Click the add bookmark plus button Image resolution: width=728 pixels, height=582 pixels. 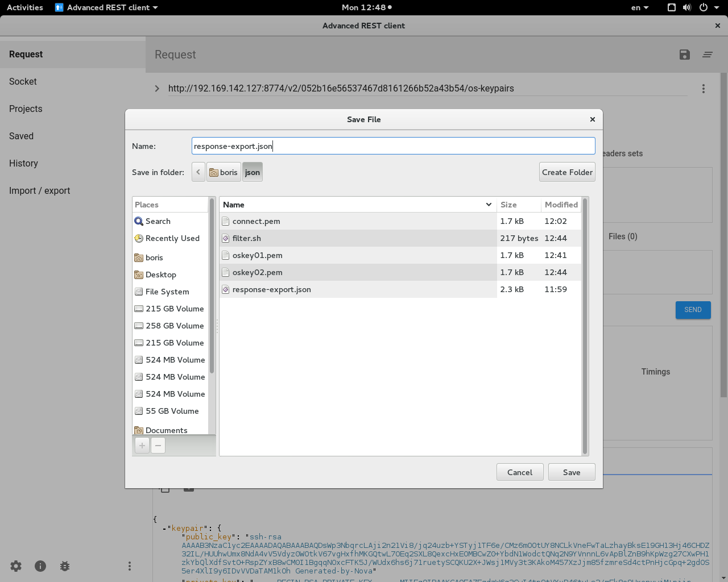142,445
